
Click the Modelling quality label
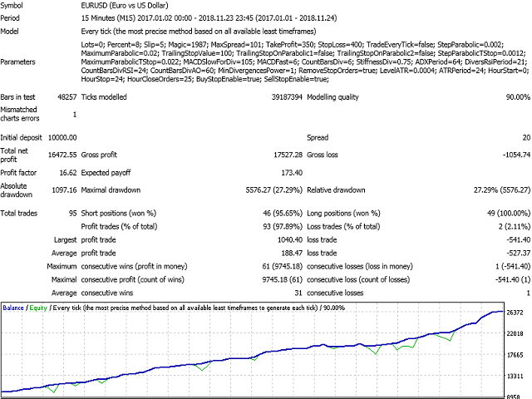tap(332, 97)
